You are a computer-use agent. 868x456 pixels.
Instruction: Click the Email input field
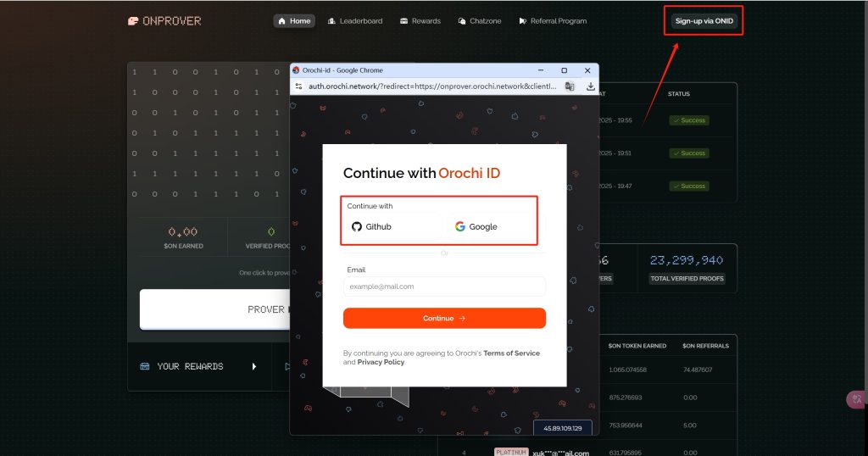444,286
